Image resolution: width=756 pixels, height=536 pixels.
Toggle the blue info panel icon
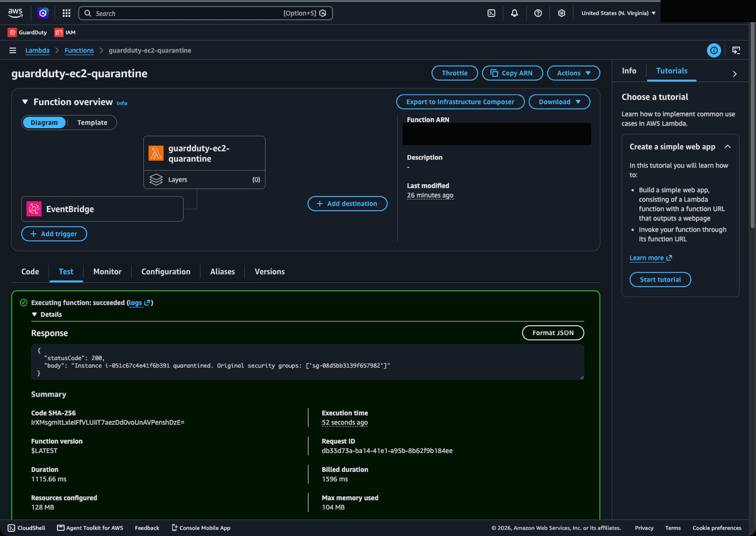pos(714,50)
